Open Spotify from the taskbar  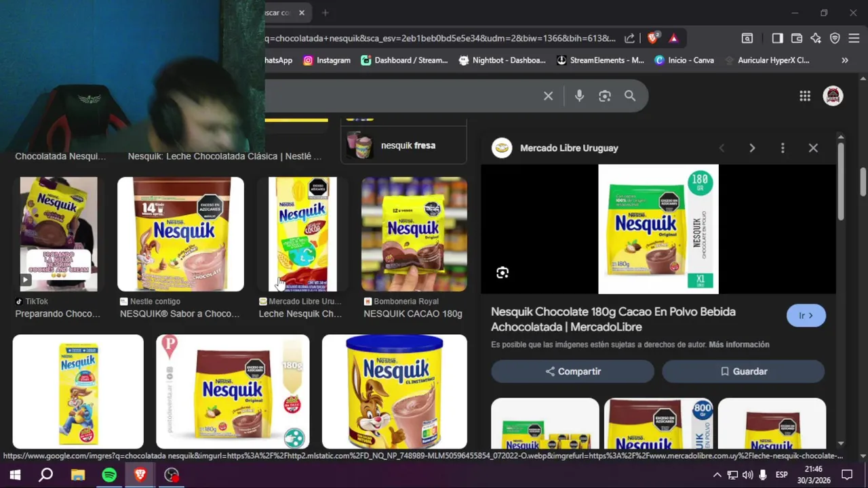[109, 475]
